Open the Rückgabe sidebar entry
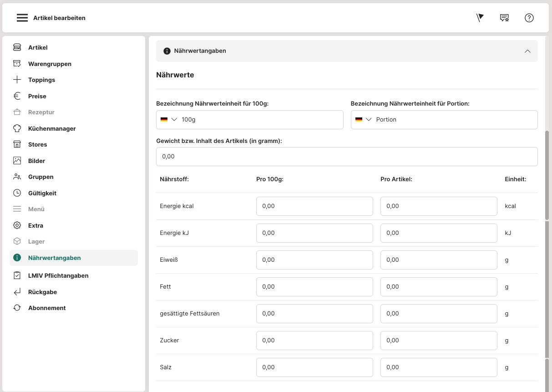 (42, 292)
